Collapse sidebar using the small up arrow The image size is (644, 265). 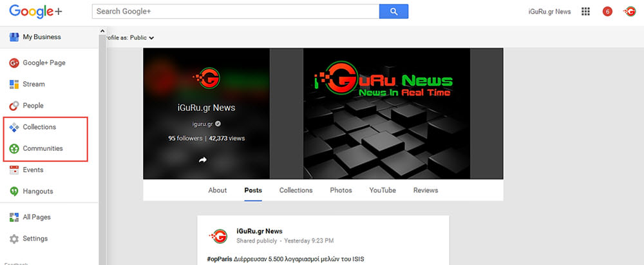coord(102,32)
